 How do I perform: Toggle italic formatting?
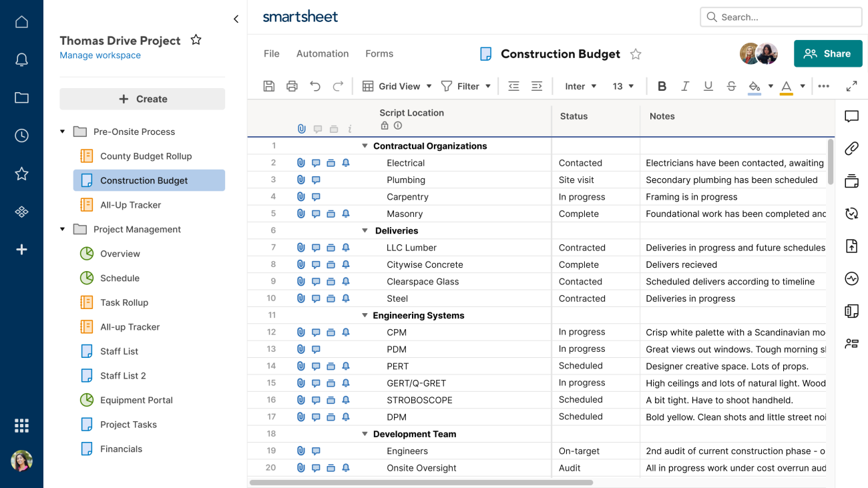pyautogui.click(x=685, y=86)
